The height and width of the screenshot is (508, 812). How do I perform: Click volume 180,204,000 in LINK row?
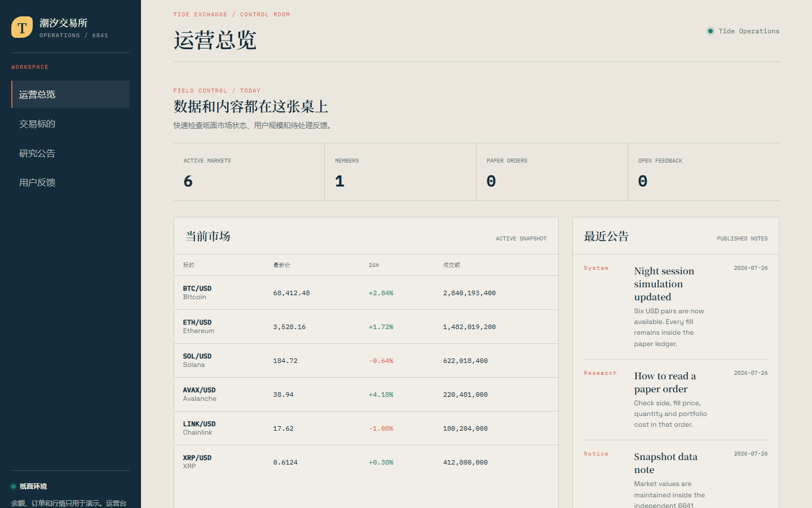465,428
